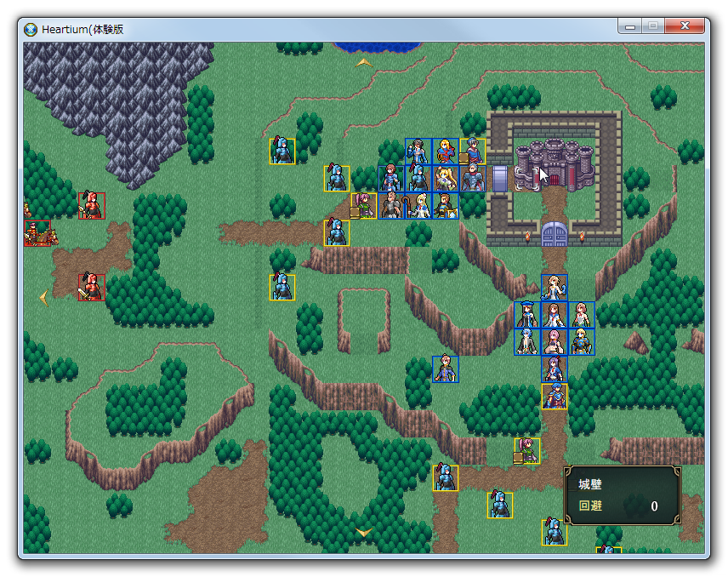
Task: Select the red enemy soldier nearest the mountains
Action: tap(92, 206)
